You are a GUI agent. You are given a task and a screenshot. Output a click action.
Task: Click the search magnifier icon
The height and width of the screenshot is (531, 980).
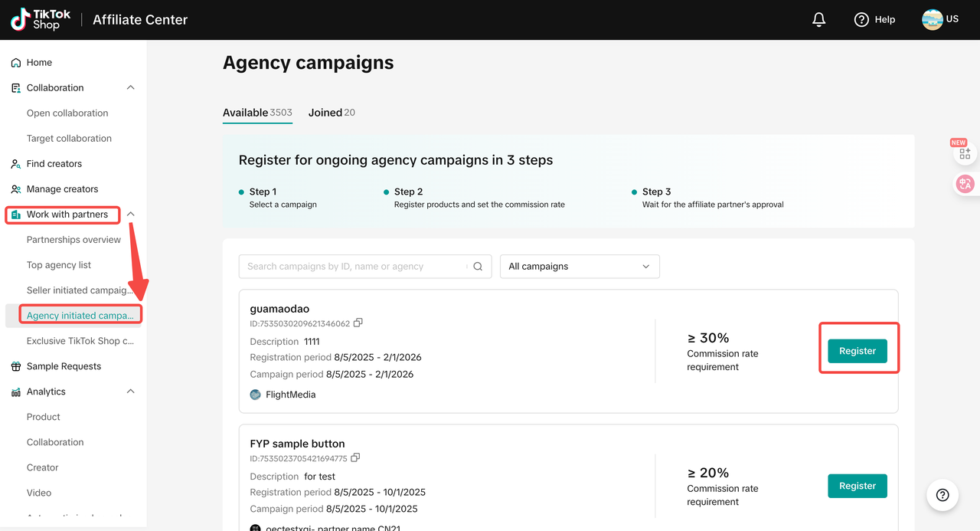[478, 267]
